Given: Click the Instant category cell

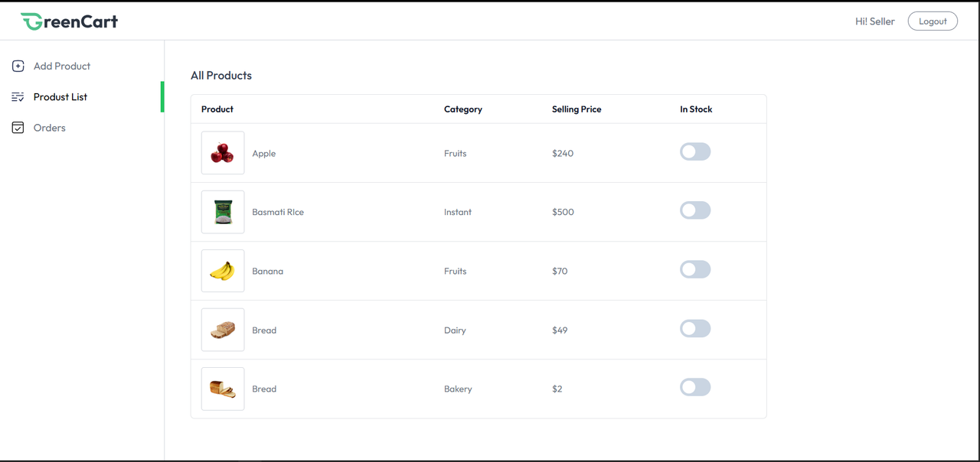Looking at the screenshot, I should tap(458, 213).
